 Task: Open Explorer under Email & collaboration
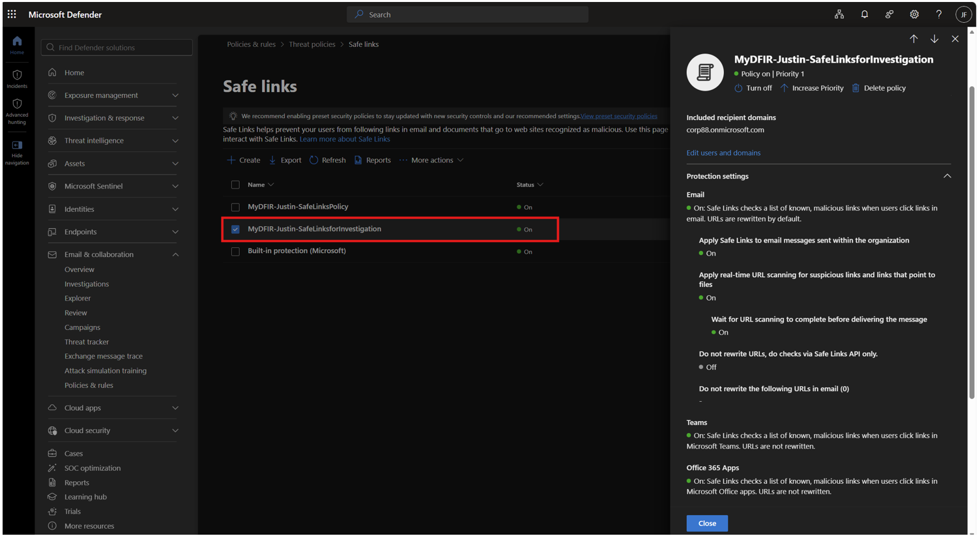78,298
